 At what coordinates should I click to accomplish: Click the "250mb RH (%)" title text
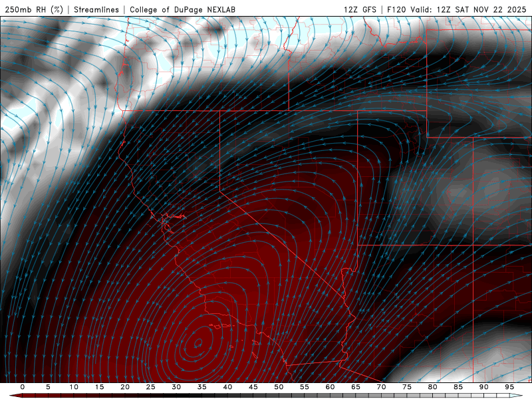tap(34, 9)
